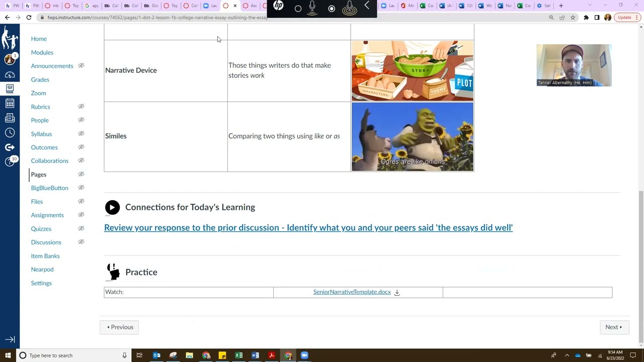The height and width of the screenshot is (362, 644).
Task: Open the Canvas Commons arrow icon
Action: coord(10,147)
